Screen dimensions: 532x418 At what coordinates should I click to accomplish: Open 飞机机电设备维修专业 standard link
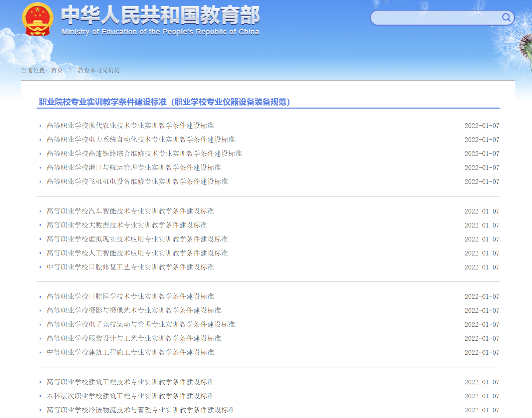137,182
